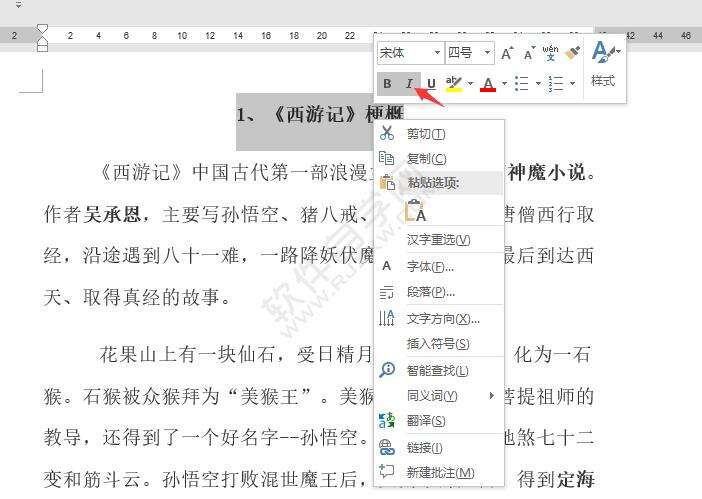Image resolution: width=702 pixels, height=499 pixels.
Task: Click the Keep Text Only paste icon
Action: [x=415, y=211]
